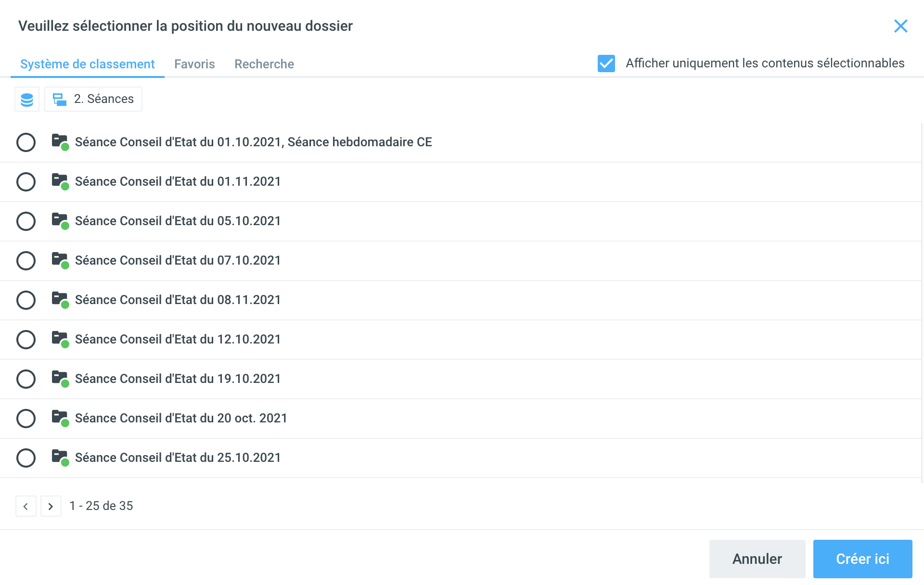This screenshot has width=924, height=585.
Task: Click the Annuler button
Action: (757, 559)
